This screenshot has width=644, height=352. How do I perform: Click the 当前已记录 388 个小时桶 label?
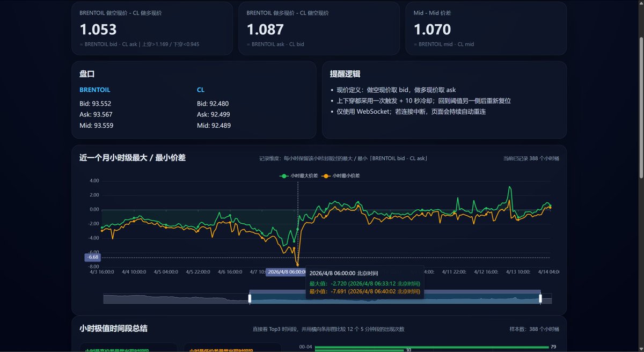(531, 158)
